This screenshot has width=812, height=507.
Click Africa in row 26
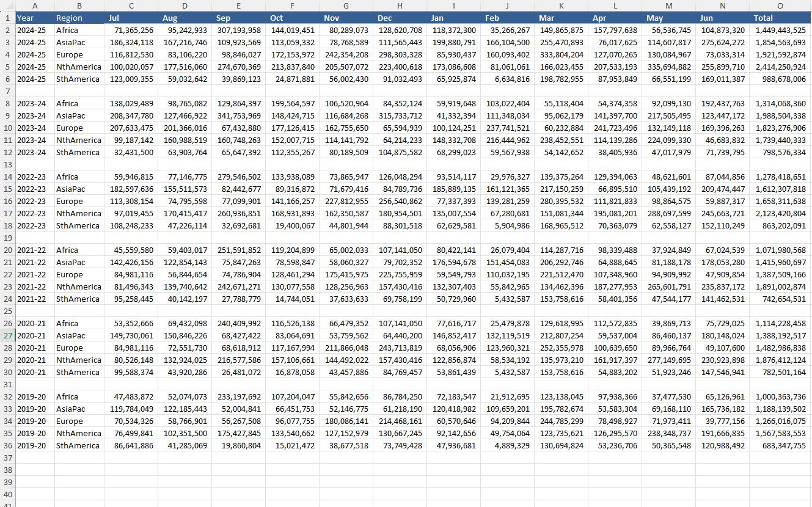tap(79, 323)
